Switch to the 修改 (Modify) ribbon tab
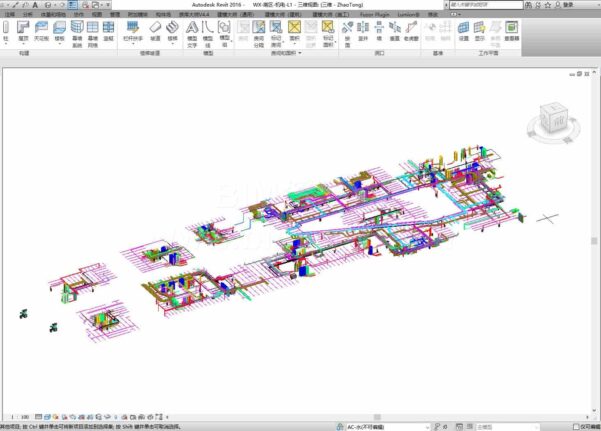The image size is (601, 431). pos(433,15)
